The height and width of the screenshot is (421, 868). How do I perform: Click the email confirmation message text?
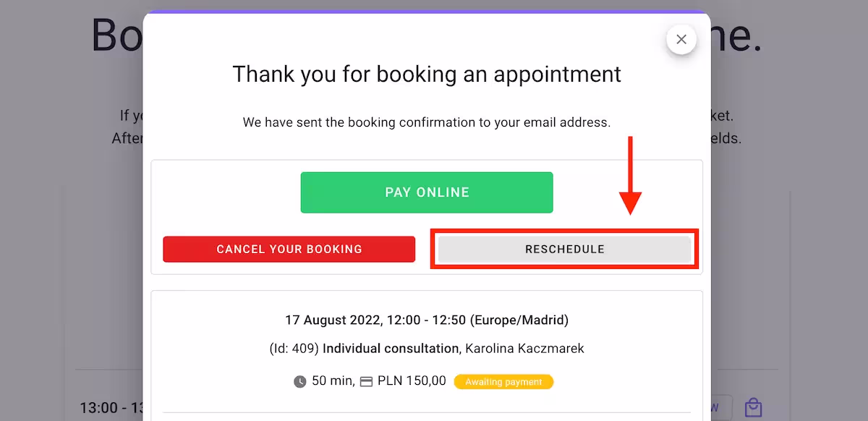pos(427,122)
